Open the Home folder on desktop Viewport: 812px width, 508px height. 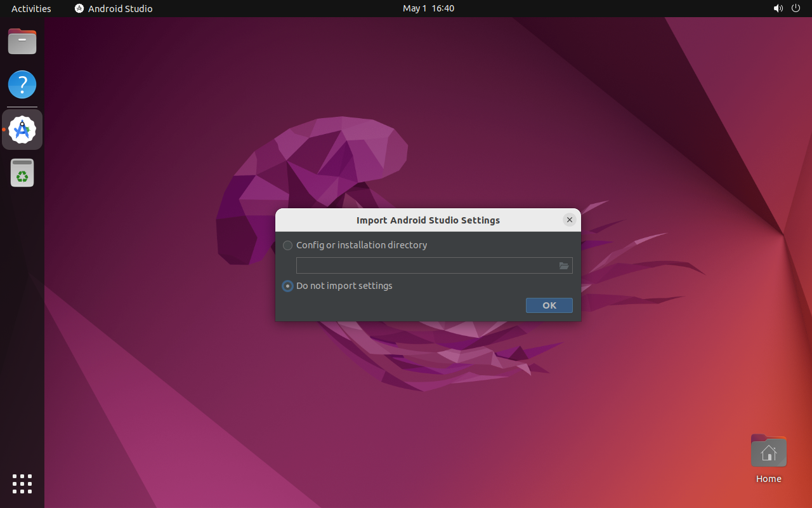point(769,458)
